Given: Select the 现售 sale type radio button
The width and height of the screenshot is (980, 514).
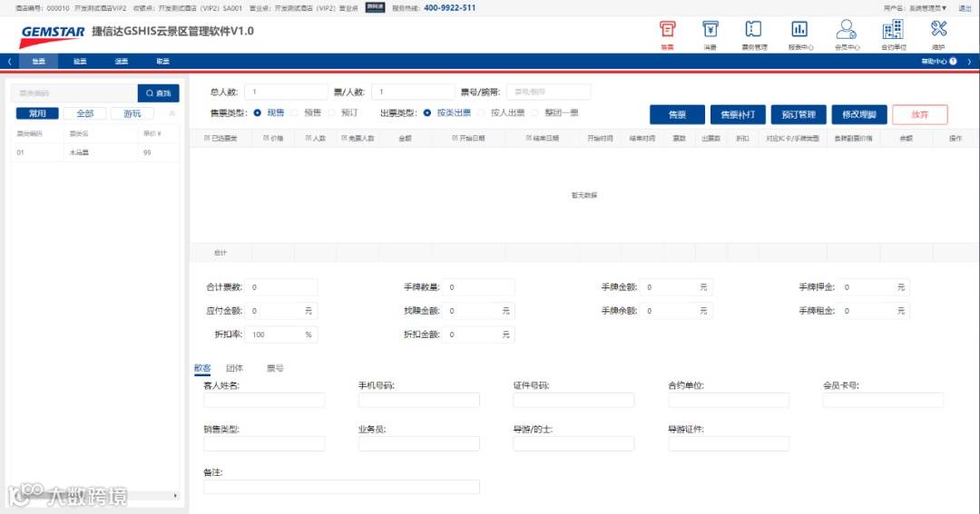Looking at the screenshot, I should coord(258,113).
